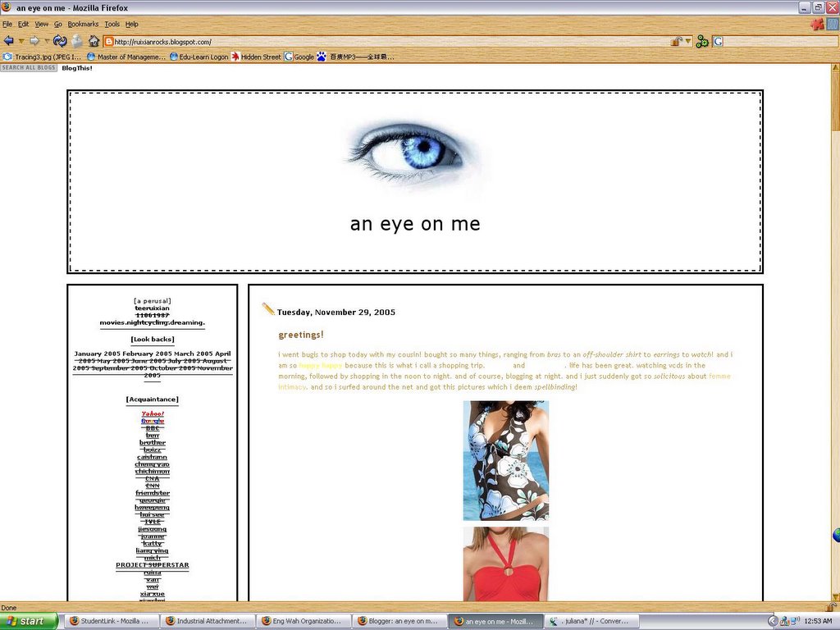Open the CNN sidebar link
Screen dimensions: 840x630
point(153,486)
